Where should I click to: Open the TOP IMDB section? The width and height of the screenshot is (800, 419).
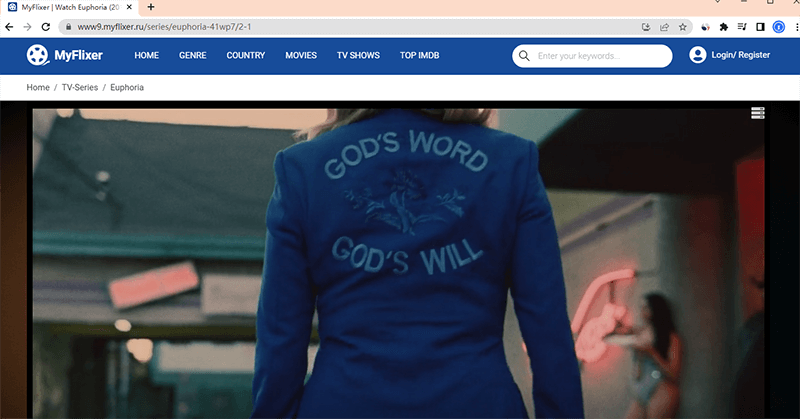point(419,55)
